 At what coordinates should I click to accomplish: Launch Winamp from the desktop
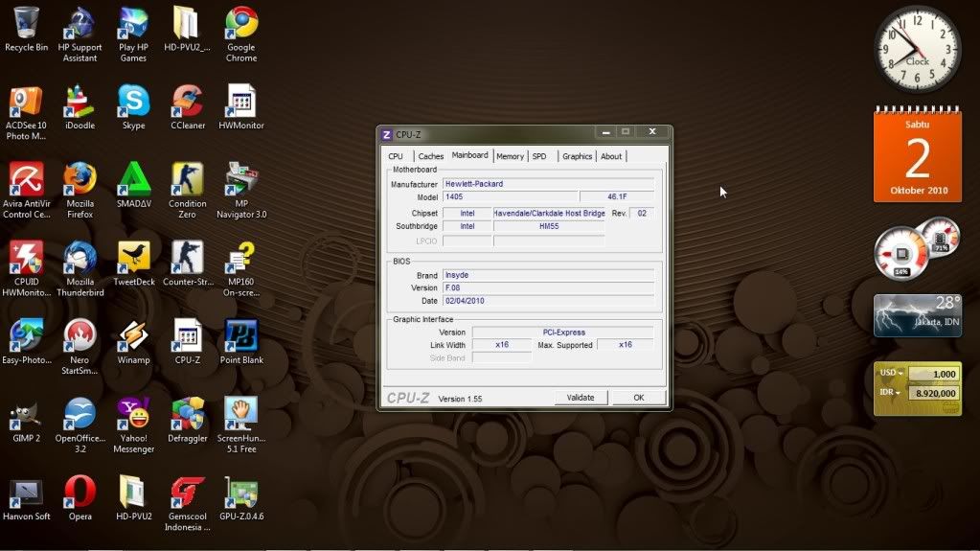click(x=134, y=341)
